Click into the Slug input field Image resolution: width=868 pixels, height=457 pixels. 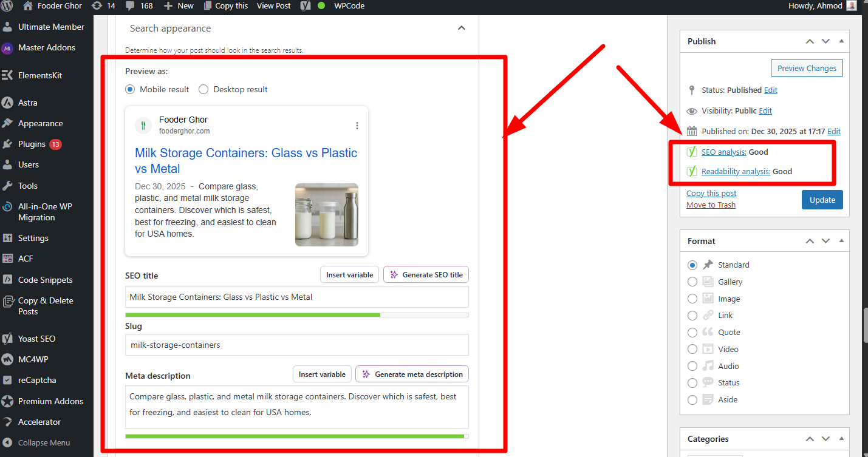coord(296,345)
